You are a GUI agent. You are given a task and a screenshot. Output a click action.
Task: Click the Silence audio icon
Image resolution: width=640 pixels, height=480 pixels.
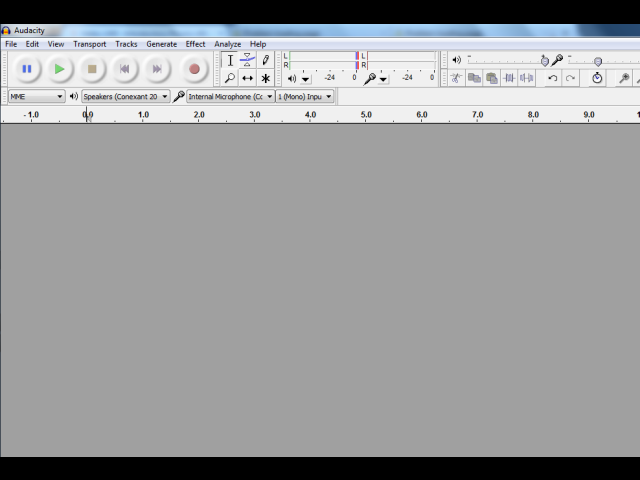coord(527,78)
